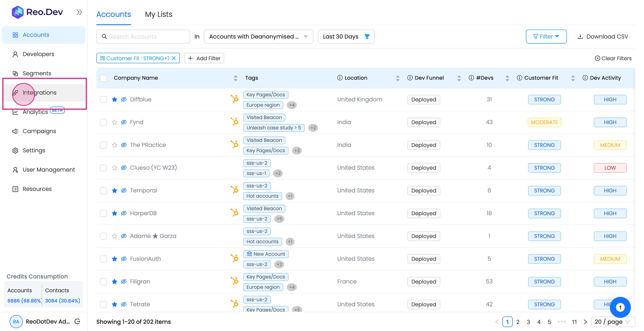Click HubSpot icon in Diffblue row
The width and height of the screenshot is (644, 331).
point(235,99)
